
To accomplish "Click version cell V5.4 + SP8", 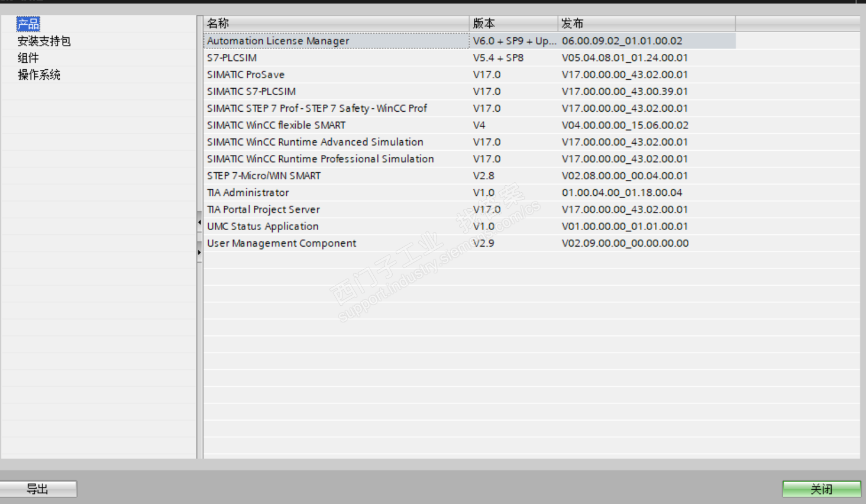I will 498,58.
